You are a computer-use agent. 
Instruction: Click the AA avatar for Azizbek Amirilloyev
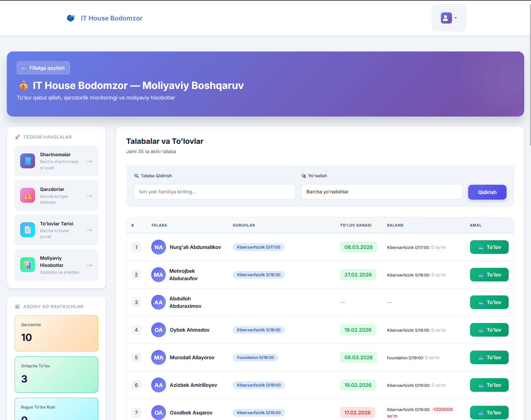tap(158, 385)
